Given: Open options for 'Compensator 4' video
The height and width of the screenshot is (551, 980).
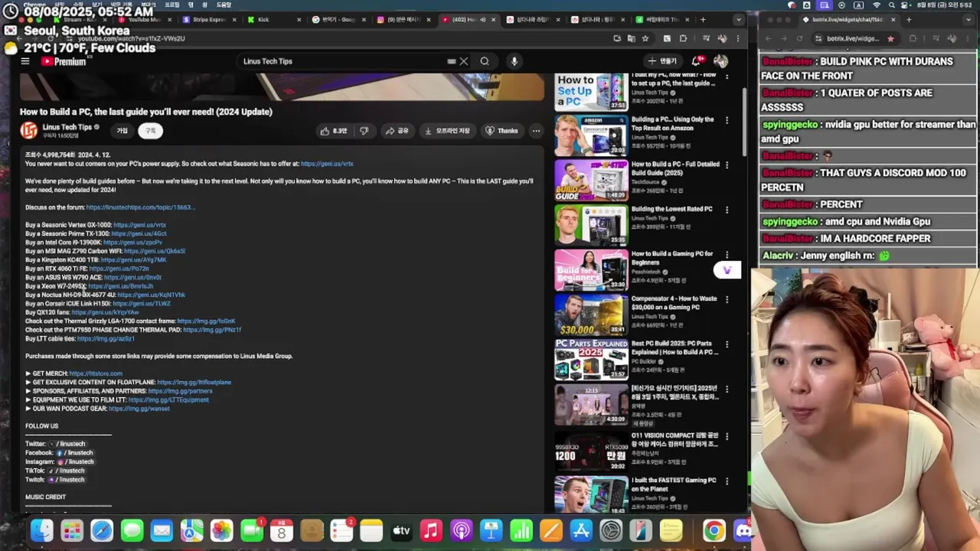Looking at the screenshot, I should 727,299.
